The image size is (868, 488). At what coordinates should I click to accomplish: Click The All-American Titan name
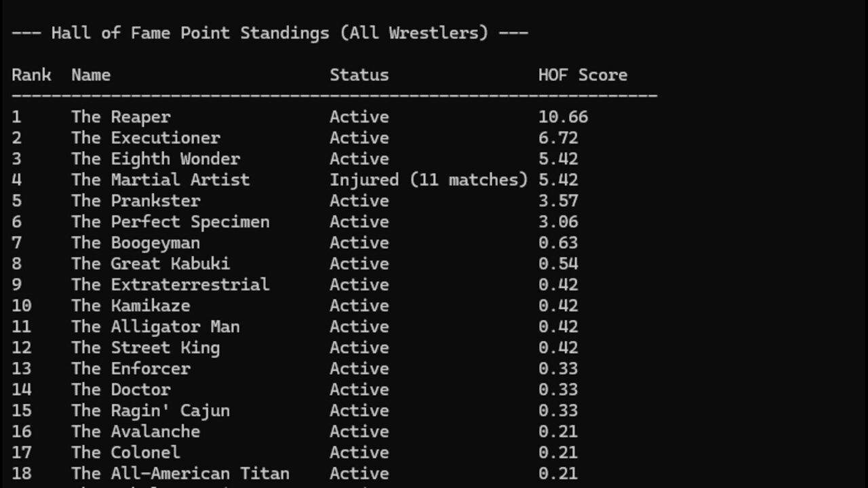180,473
